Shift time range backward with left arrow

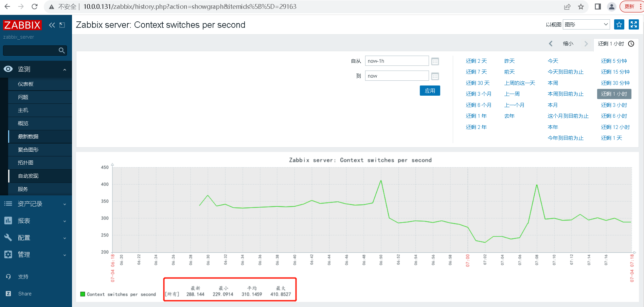click(x=551, y=44)
